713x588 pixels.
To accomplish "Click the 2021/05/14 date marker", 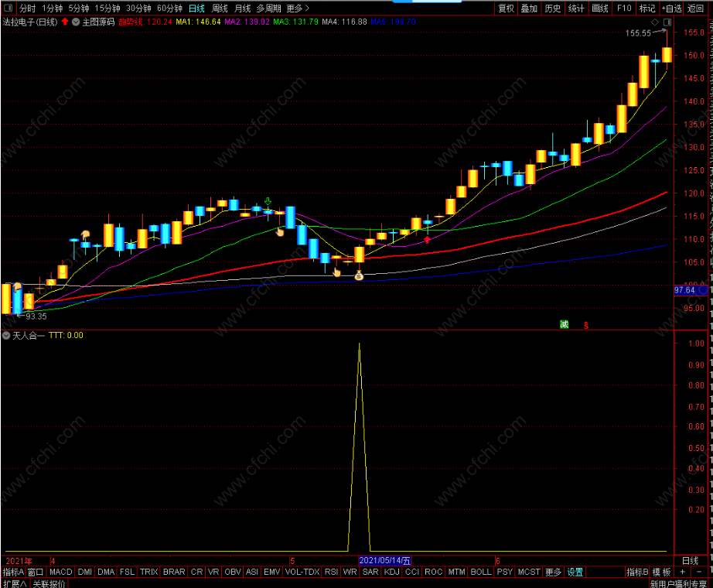I will click(385, 561).
